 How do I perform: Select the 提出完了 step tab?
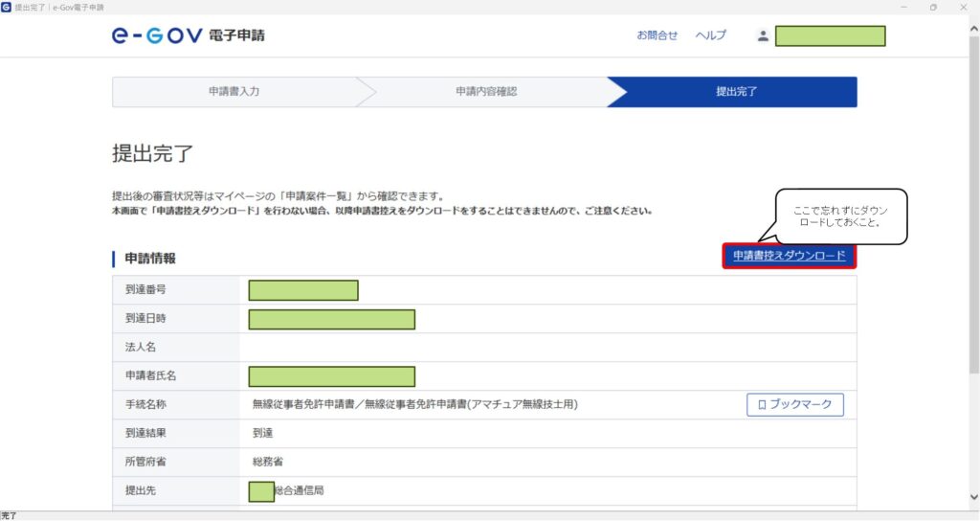coord(737,92)
